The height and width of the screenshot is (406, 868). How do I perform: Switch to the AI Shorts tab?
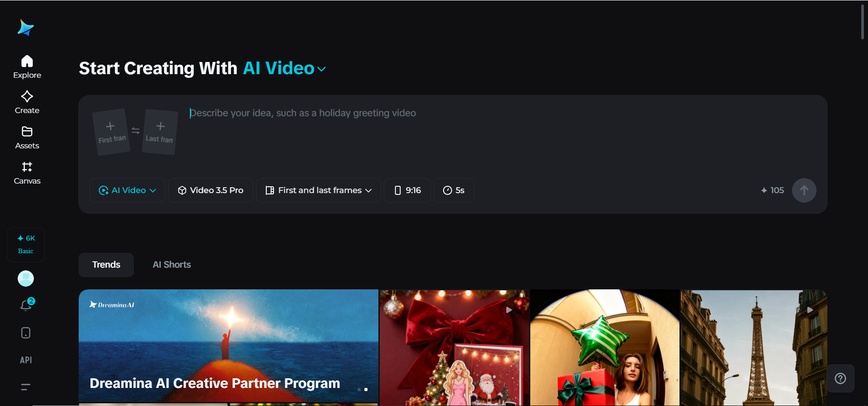point(172,265)
